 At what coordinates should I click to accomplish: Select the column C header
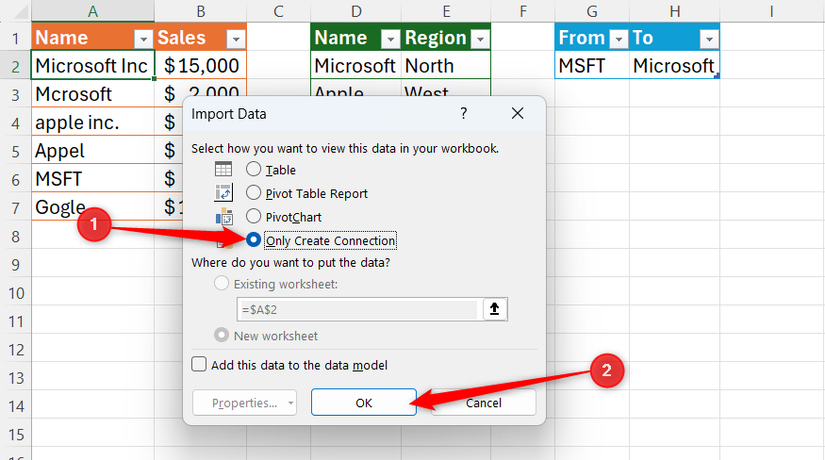coord(278,11)
